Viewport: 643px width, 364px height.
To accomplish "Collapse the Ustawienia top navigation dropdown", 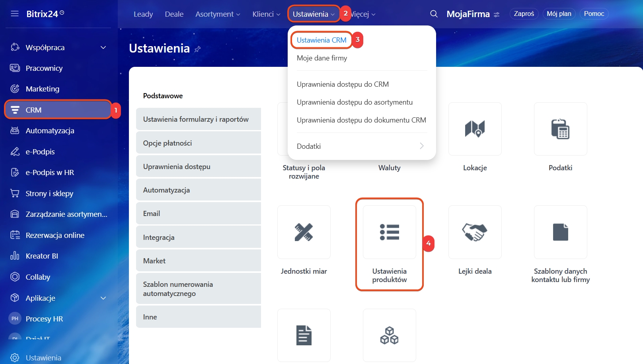I will coord(314,14).
